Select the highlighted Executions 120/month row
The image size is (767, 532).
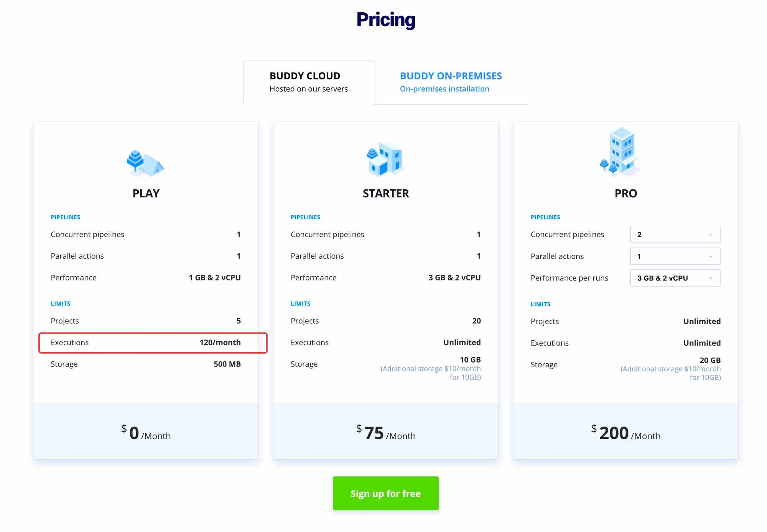coord(153,343)
